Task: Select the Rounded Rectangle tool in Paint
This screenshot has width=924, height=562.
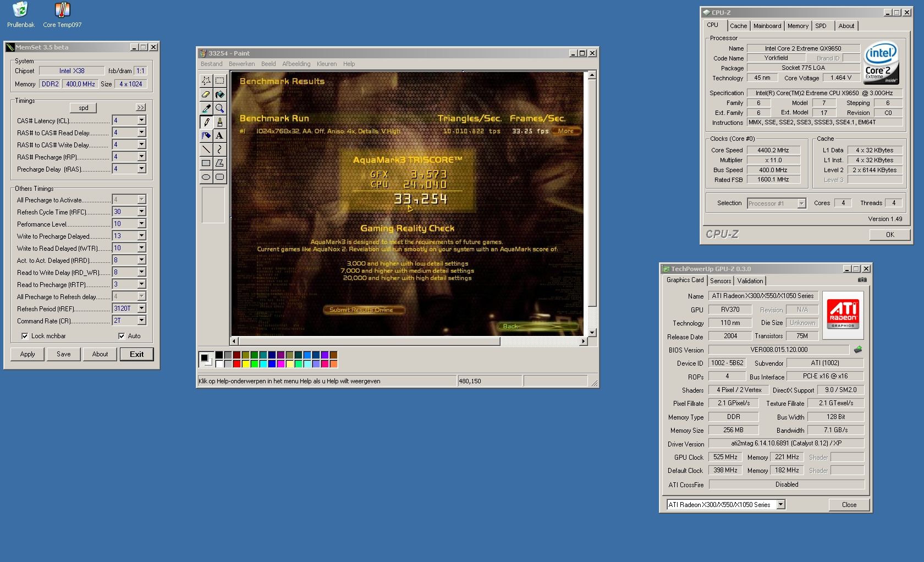Action: click(219, 177)
